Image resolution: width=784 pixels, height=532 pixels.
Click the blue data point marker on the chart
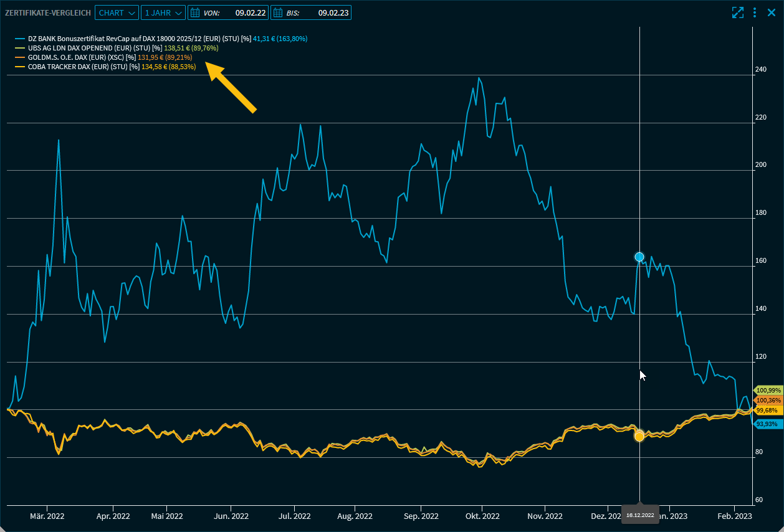pos(639,257)
